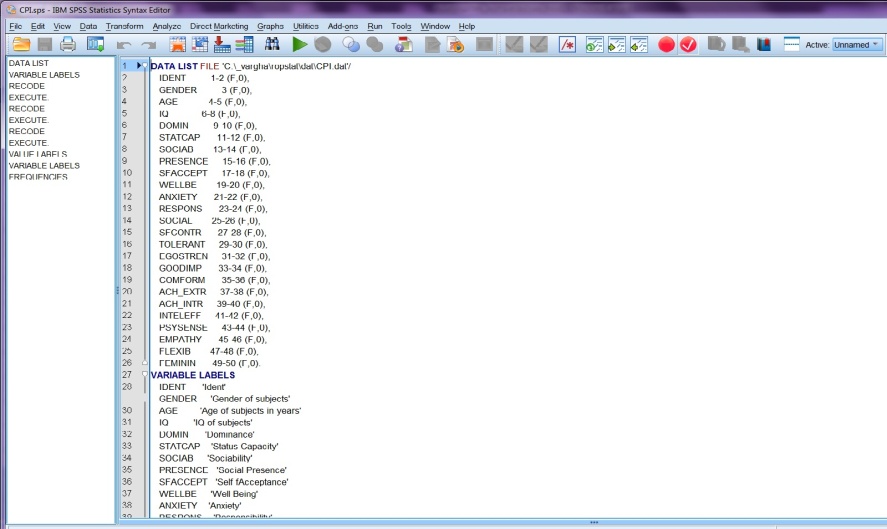Select FREQUENCIES in navigation pane
Viewport: 887px width, 529px height.
[38, 177]
